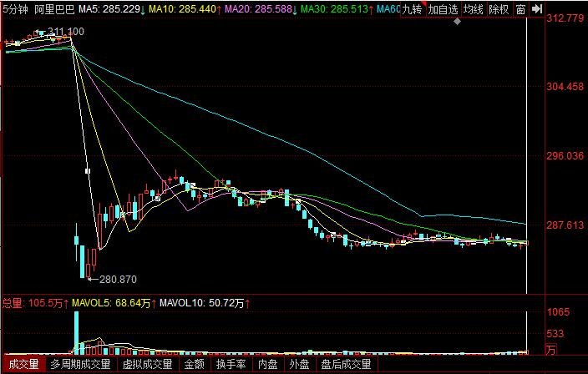Click the 296.036 price axis label
The height and width of the screenshot is (374, 588).
pos(565,155)
